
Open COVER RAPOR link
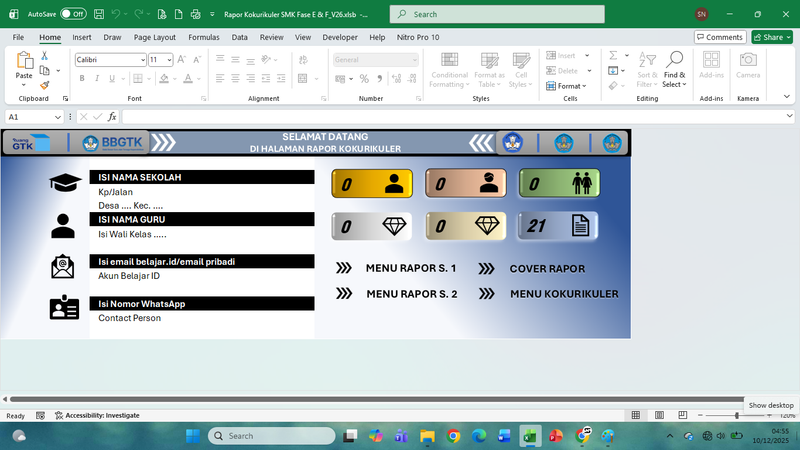[547, 269]
